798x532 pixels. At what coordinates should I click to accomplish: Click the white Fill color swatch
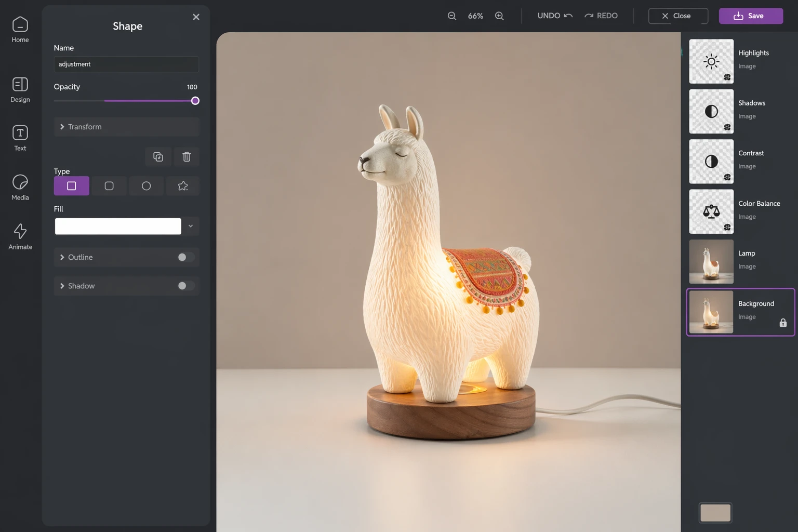coord(118,226)
